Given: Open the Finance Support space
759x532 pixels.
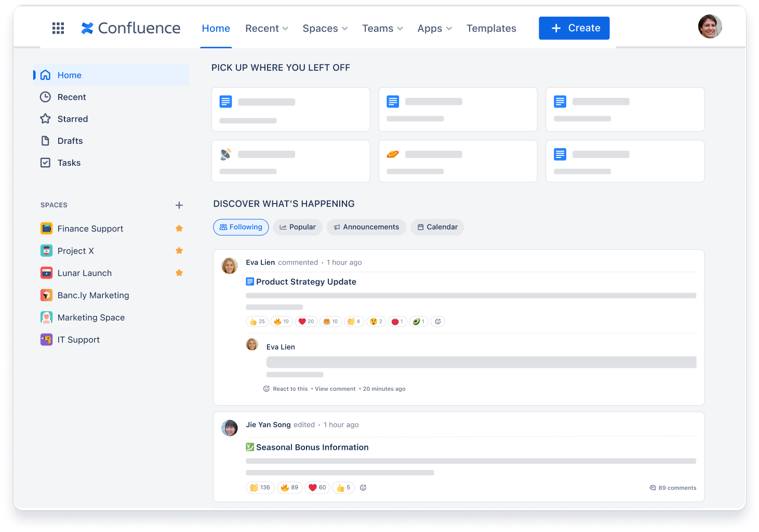Looking at the screenshot, I should (90, 229).
